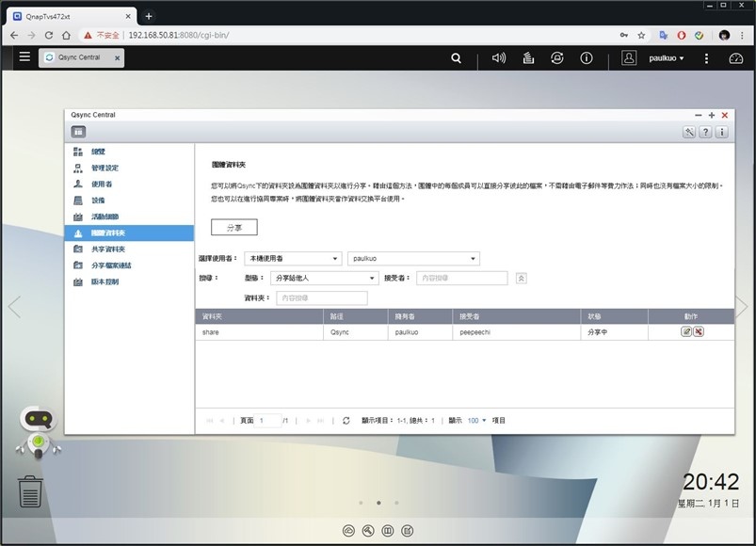Click the share folder name cell
The width and height of the screenshot is (756, 546).
260,332
